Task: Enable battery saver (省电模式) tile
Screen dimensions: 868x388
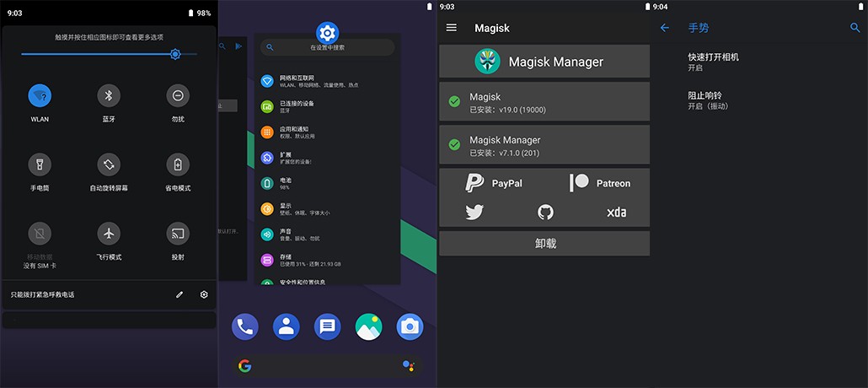Action: pyautogui.click(x=178, y=164)
